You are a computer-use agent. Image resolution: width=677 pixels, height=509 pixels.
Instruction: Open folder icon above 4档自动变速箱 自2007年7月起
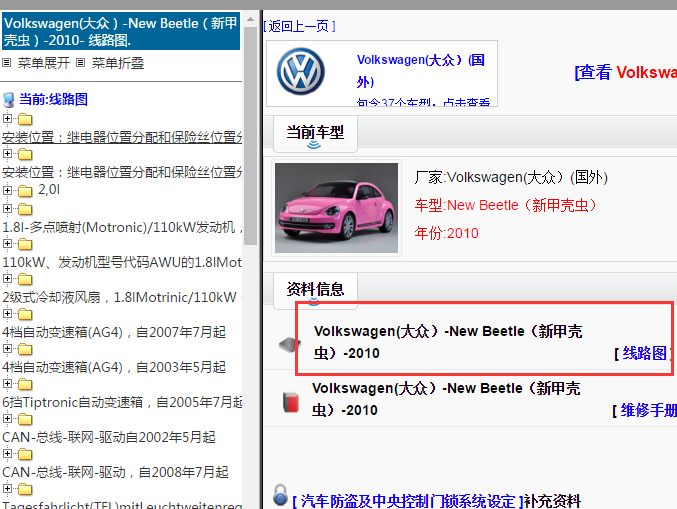tap(25, 314)
